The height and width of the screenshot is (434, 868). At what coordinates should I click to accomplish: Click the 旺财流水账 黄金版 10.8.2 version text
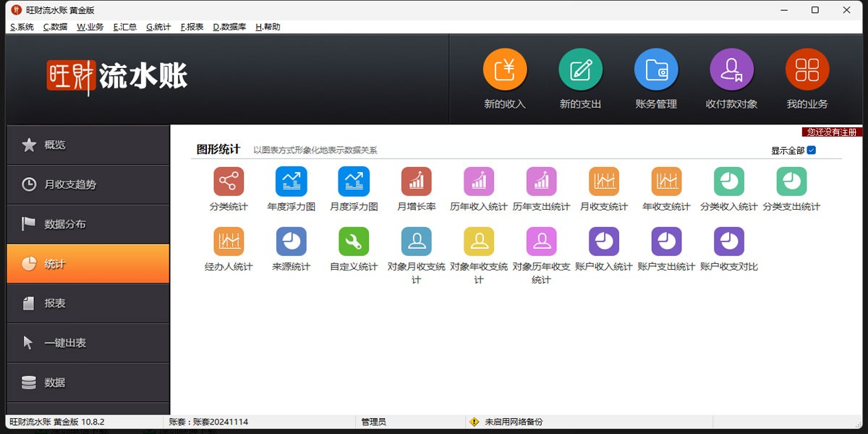[57, 422]
